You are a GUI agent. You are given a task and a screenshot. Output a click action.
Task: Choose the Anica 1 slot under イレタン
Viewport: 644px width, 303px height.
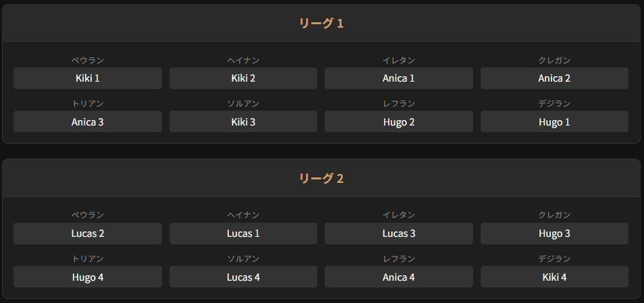(398, 78)
